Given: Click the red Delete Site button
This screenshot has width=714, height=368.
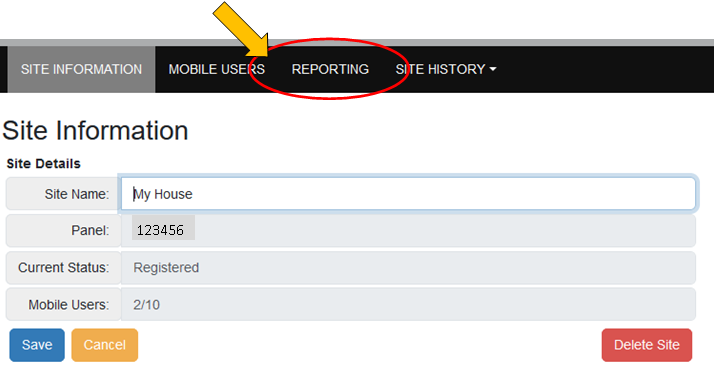Looking at the screenshot, I should coord(647,345).
